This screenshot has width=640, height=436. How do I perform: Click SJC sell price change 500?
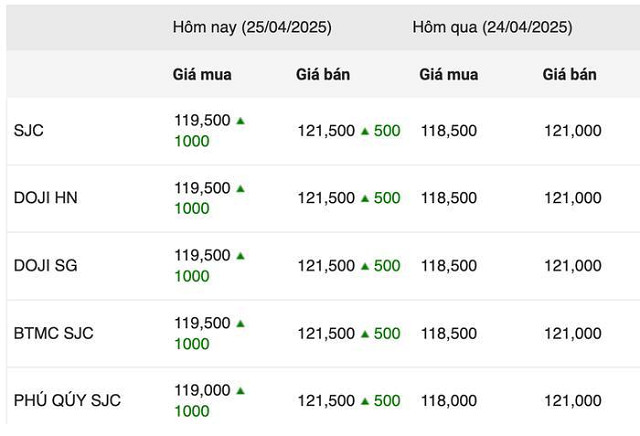point(387,131)
